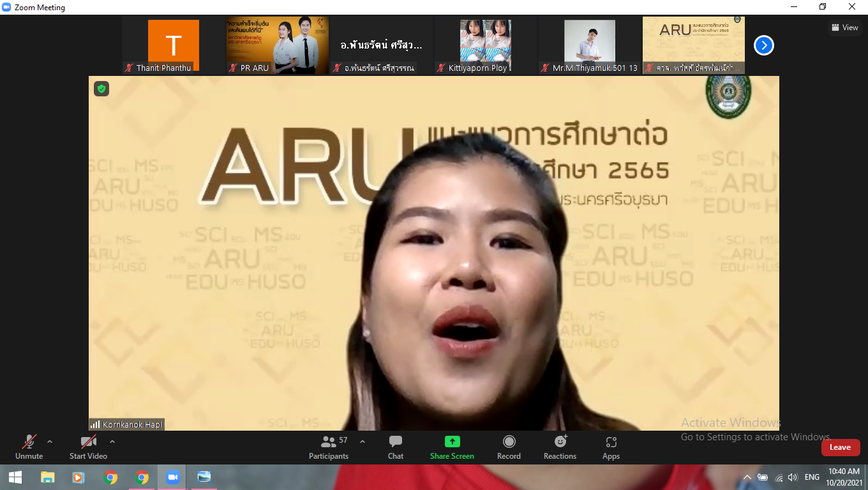Start Video camera button

click(x=88, y=447)
